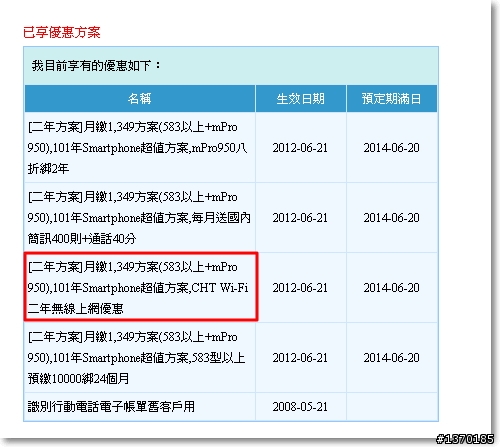Select 2012-06-21 in the mPro950八折 row
Viewport: 500px width, 447px height.
300,148
